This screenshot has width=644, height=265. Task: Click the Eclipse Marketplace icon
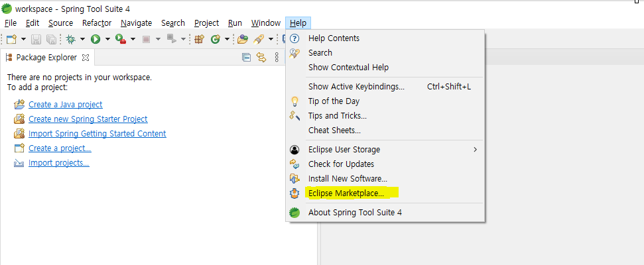coord(294,193)
